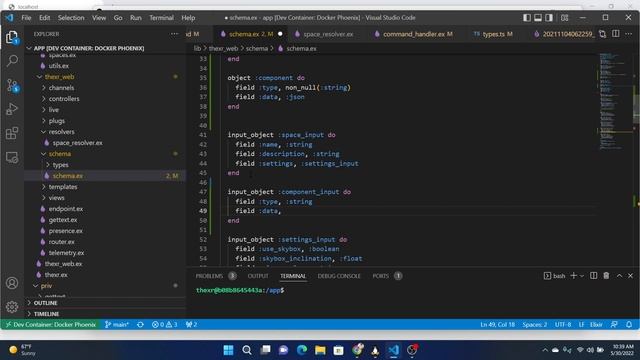640x360 pixels.
Task: Open the Manage gear icon
Action: pos(12,307)
